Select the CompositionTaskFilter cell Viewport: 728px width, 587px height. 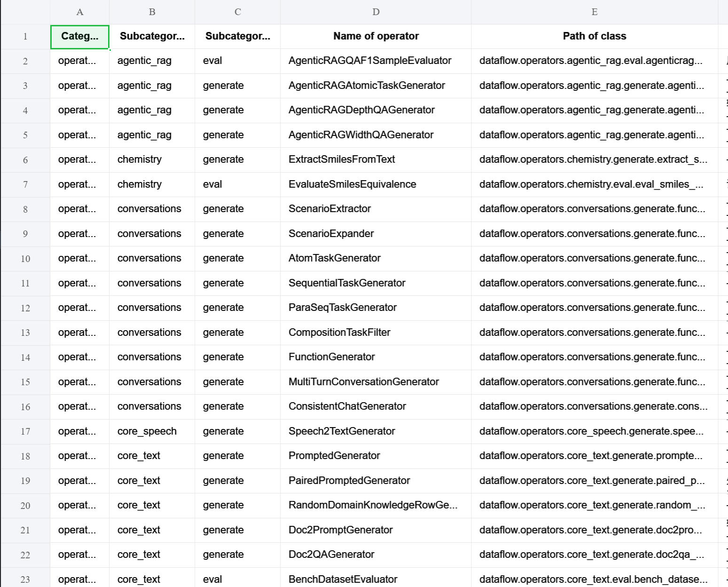(339, 333)
